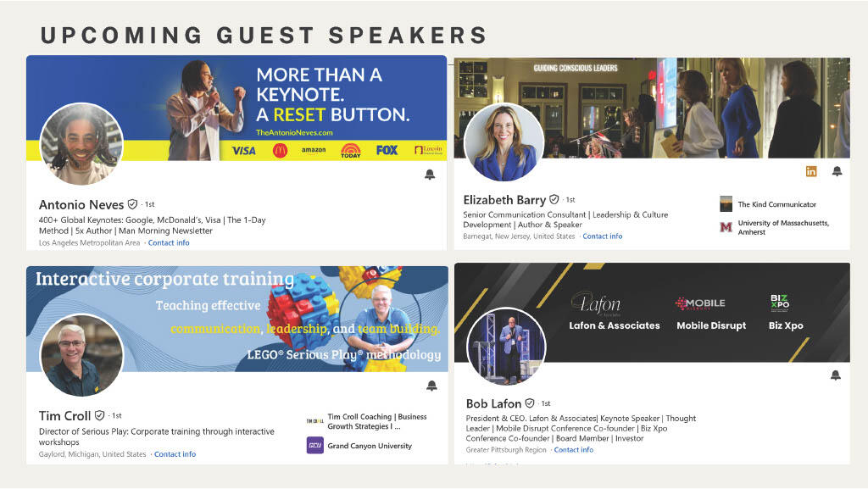Click the bell icon on Elizabeth Barry's profile
This screenshot has height=489, width=868.
coord(837,171)
